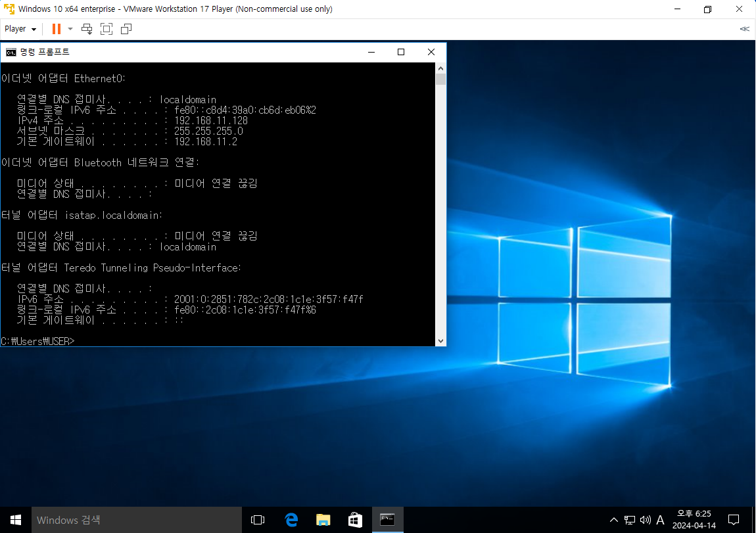Click the isatap.localdomain adapter heading

pyautogui.click(x=82, y=216)
